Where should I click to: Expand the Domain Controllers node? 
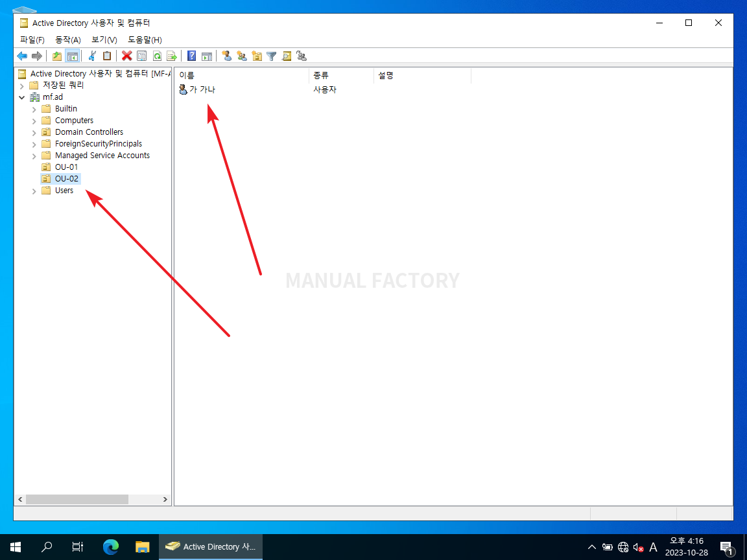tap(34, 132)
